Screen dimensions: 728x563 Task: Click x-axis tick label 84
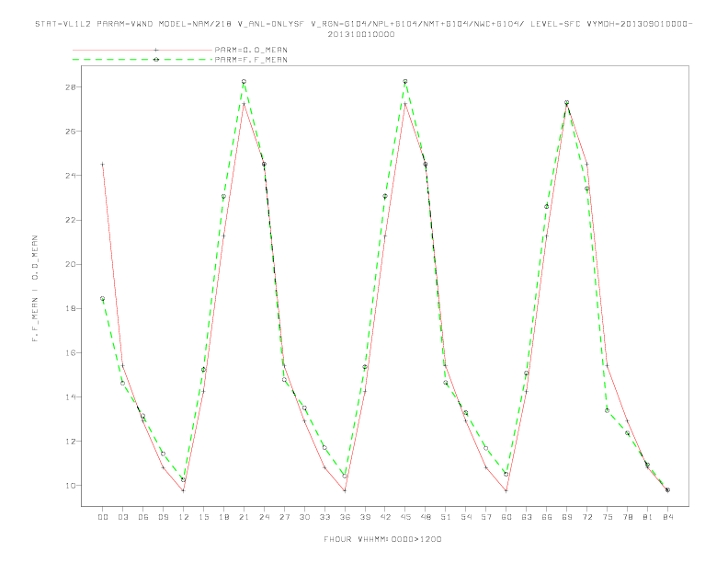667,517
